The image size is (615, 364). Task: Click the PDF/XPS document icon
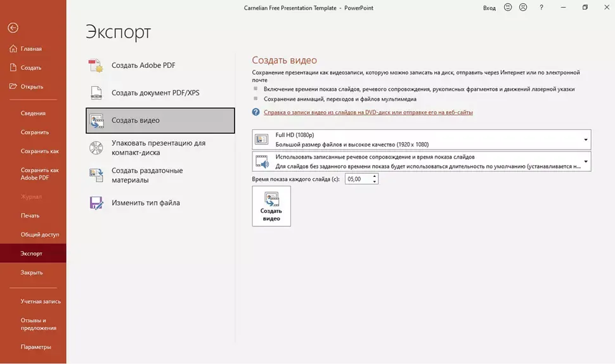[x=96, y=93]
